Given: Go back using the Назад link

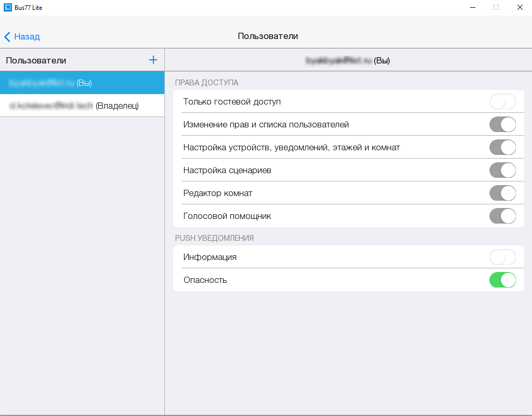Looking at the screenshot, I should pyautogui.click(x=27, y=36).
